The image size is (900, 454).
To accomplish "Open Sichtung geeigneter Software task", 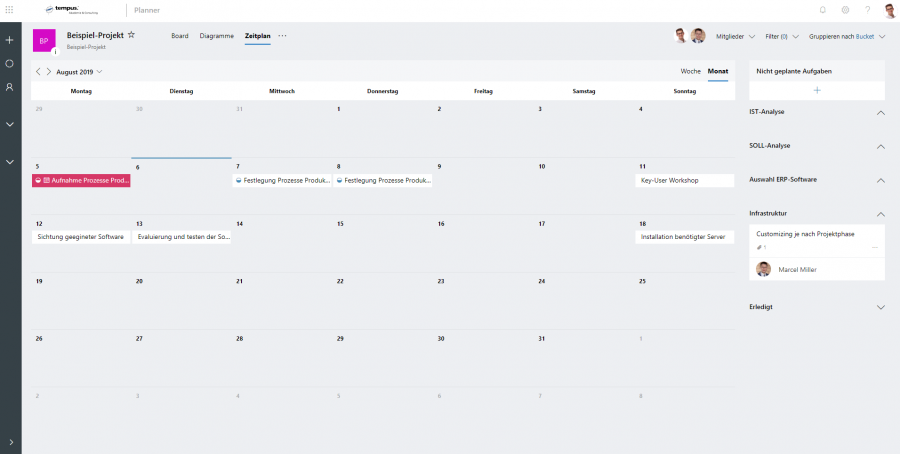I will (82, 237).
